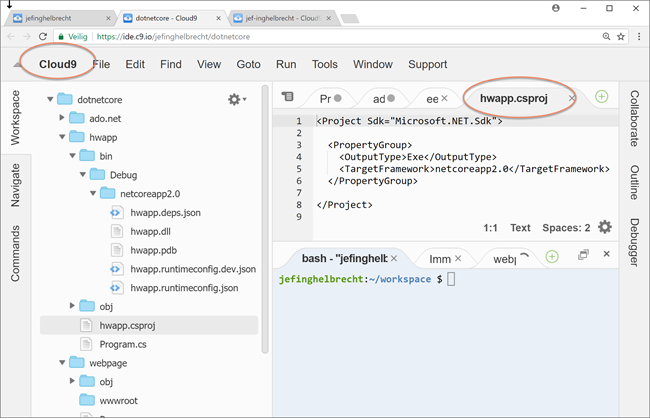Screen dimensions: 650x419
Task: Reload the browser page
Action: (x=43, y=36)
